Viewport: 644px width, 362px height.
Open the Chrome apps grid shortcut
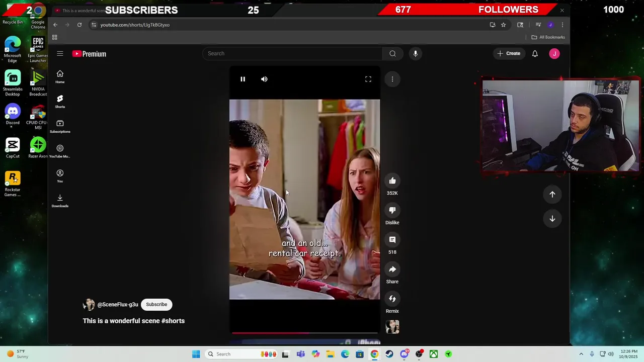pos(55,37)
